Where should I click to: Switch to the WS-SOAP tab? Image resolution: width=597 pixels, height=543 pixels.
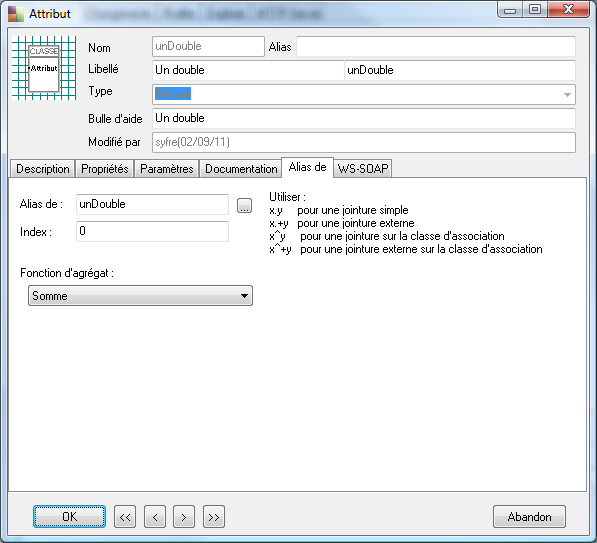363,169
